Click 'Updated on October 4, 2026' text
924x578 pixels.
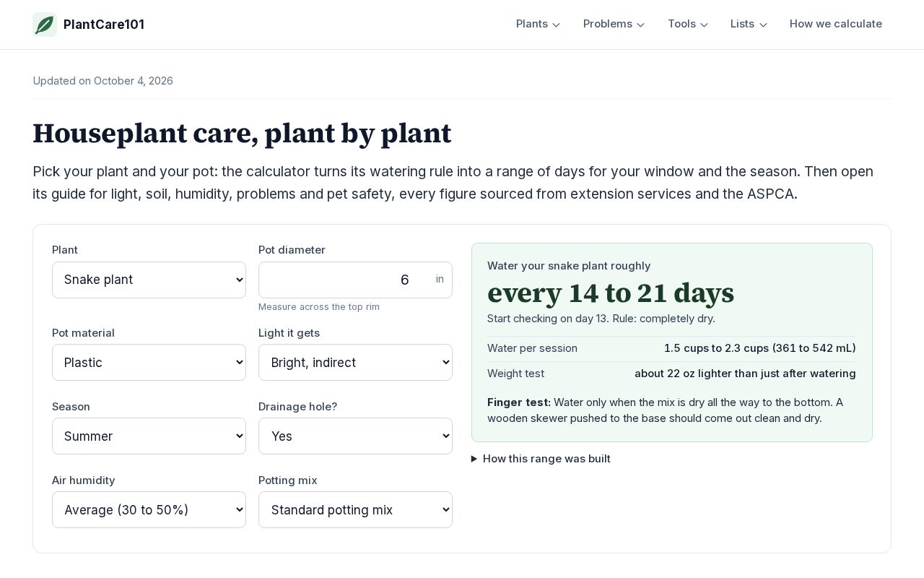pyautogui.click(x=103, y=81)
